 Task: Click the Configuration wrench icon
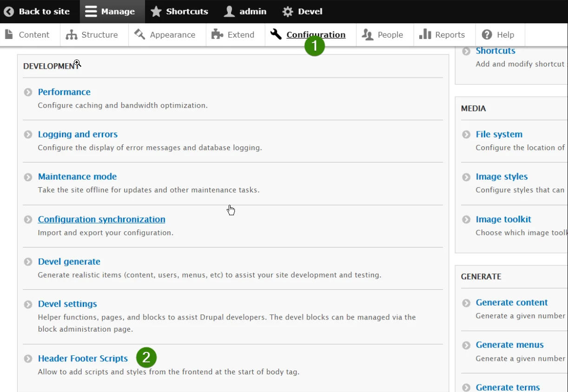(276, 34)
